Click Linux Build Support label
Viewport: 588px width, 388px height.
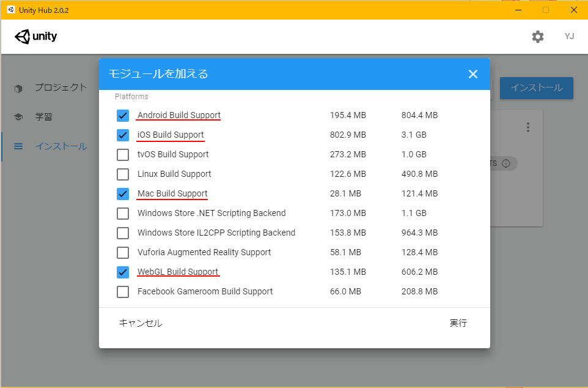(174, 174)
